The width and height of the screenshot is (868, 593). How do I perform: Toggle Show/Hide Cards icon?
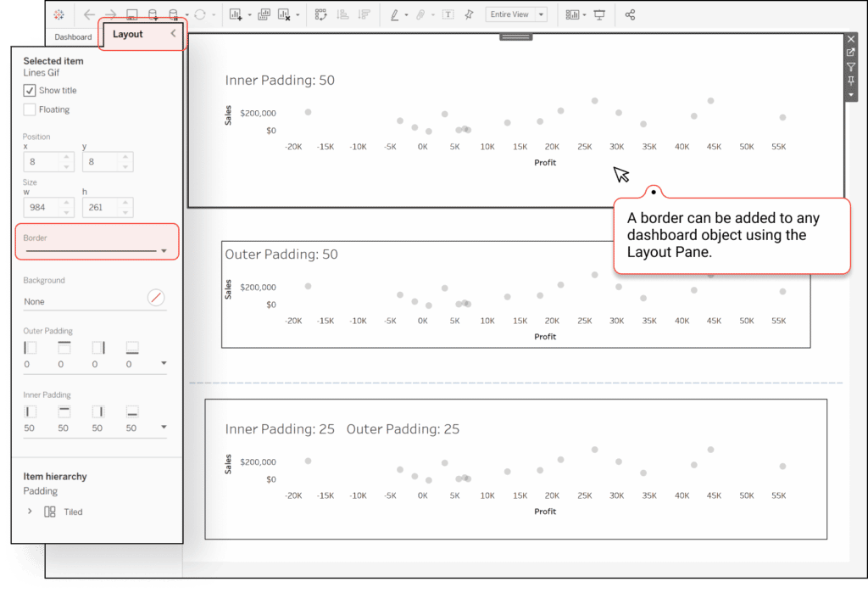pyautogui.click(x=572, y=15)
